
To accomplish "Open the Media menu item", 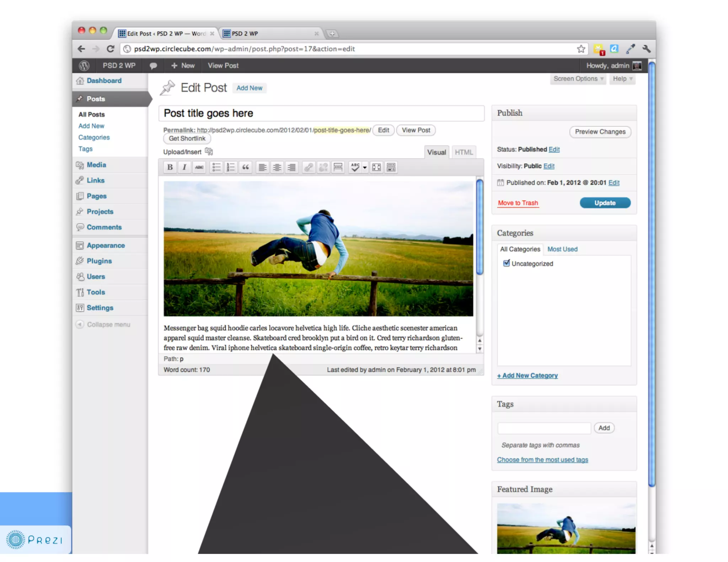I will pyautogui.click(x=110, y=165).
